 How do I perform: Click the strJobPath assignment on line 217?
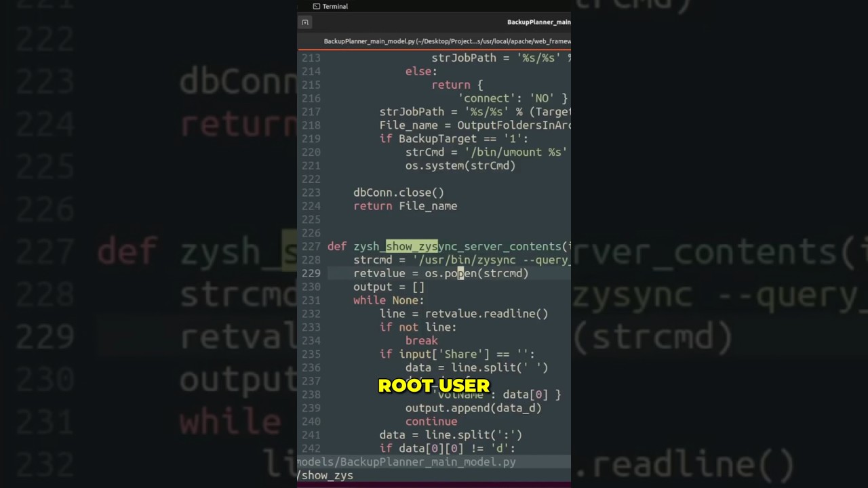pos(475,112)
